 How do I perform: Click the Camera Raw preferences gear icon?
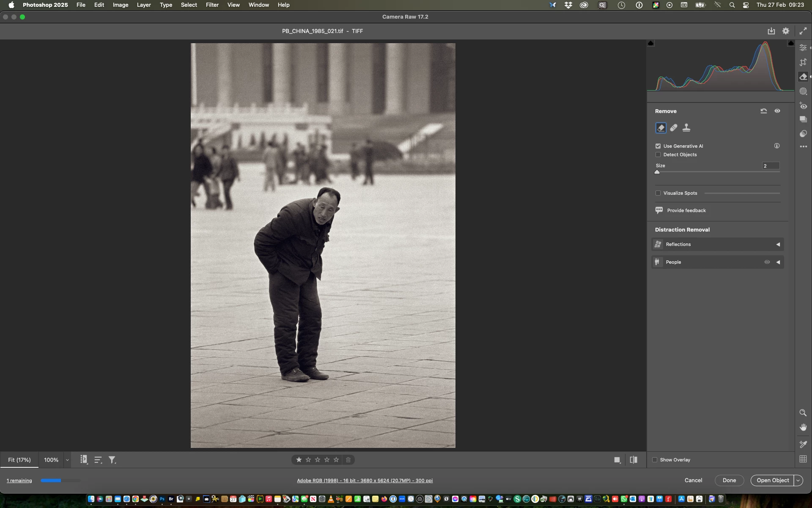click(x=786, y=31)
